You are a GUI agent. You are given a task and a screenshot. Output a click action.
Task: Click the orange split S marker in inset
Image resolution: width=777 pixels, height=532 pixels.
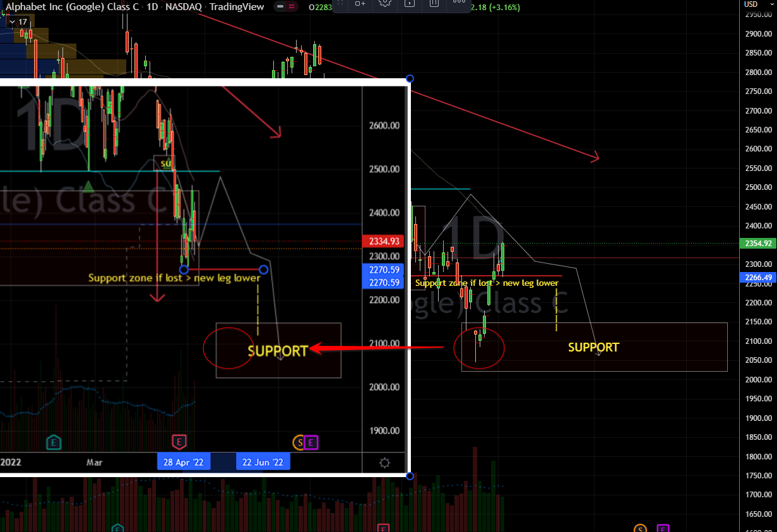[299, 442]
